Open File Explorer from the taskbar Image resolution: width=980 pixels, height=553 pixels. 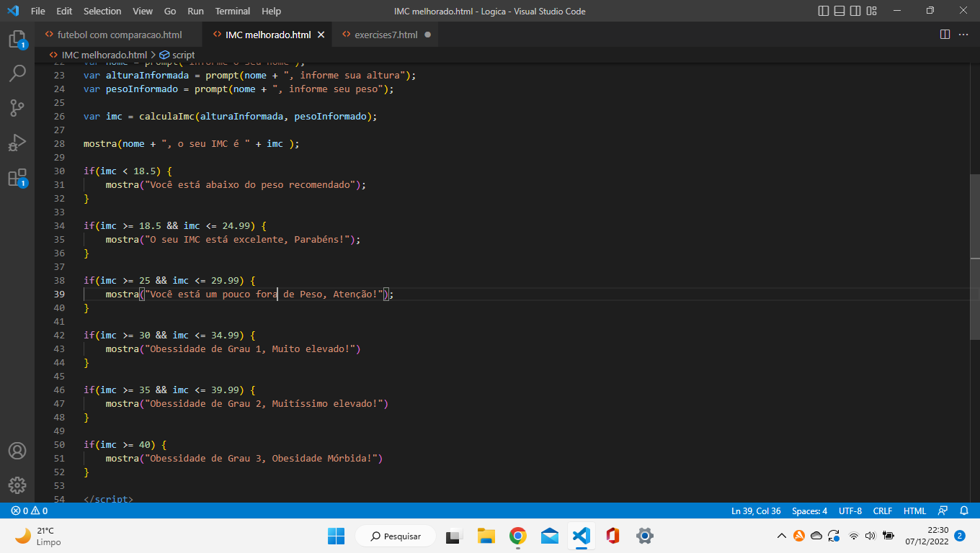(486, 536)
